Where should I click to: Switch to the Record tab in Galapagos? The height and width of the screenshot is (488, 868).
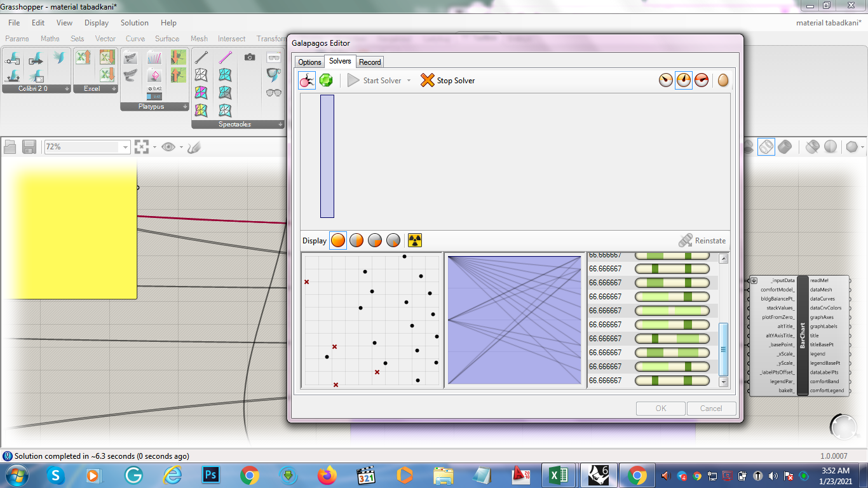370,62
